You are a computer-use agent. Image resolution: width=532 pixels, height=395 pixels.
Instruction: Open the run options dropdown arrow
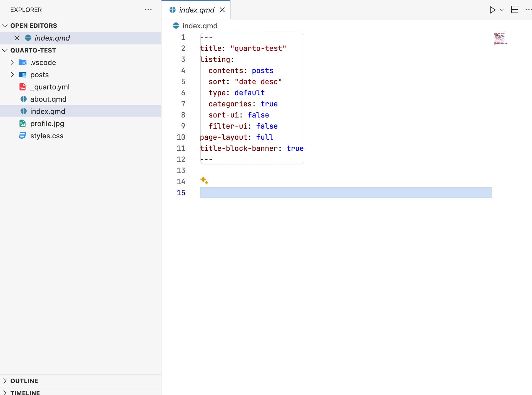[502, 10]
